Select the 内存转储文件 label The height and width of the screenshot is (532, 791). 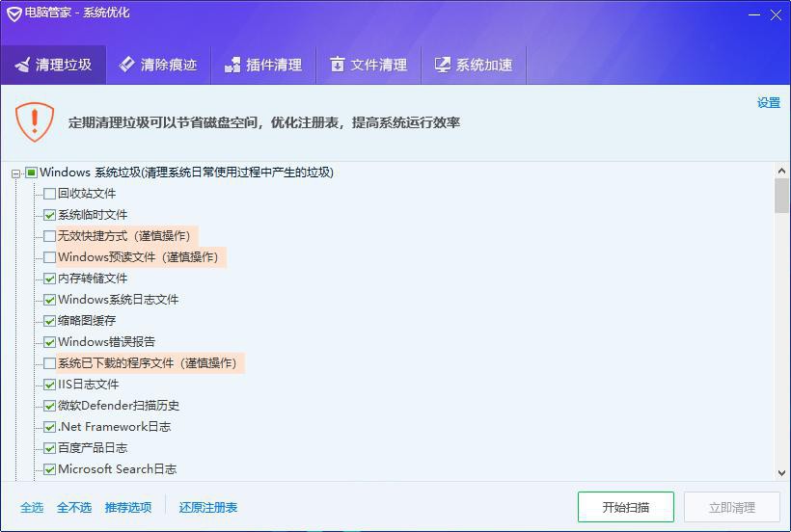[x=93, y=279]
